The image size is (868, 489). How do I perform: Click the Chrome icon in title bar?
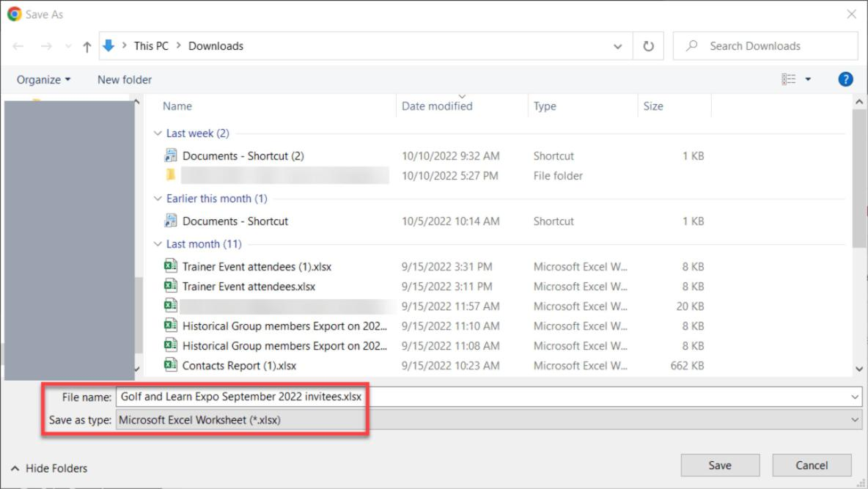(x=15, y=14)
